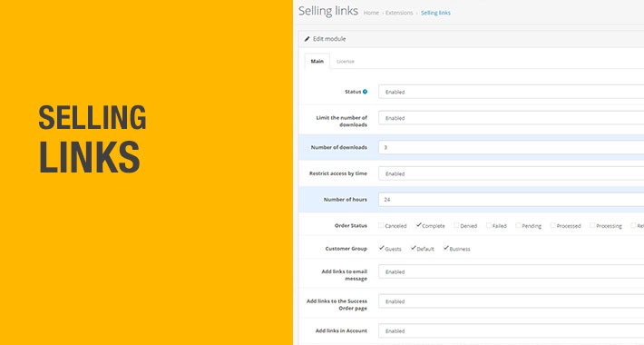Screen dimensions: 644x345
Task: Click the Edit module panel title
Action: click(329, 39)
